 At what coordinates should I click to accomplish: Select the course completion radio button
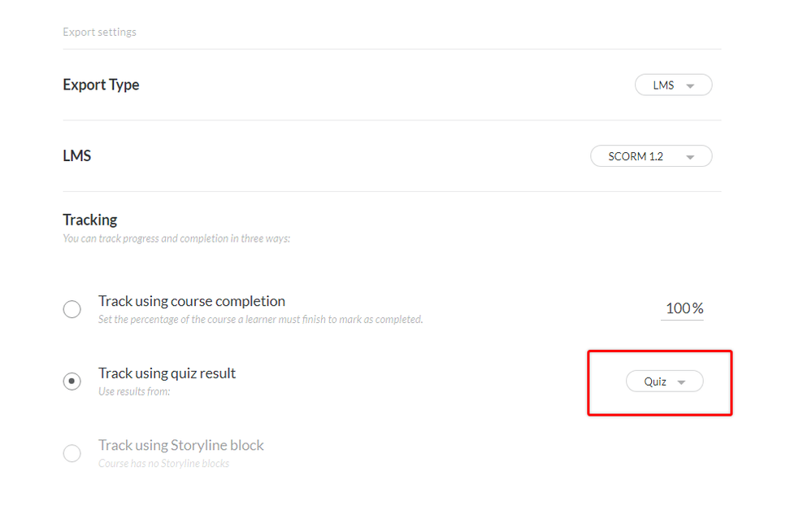[72, 309]
